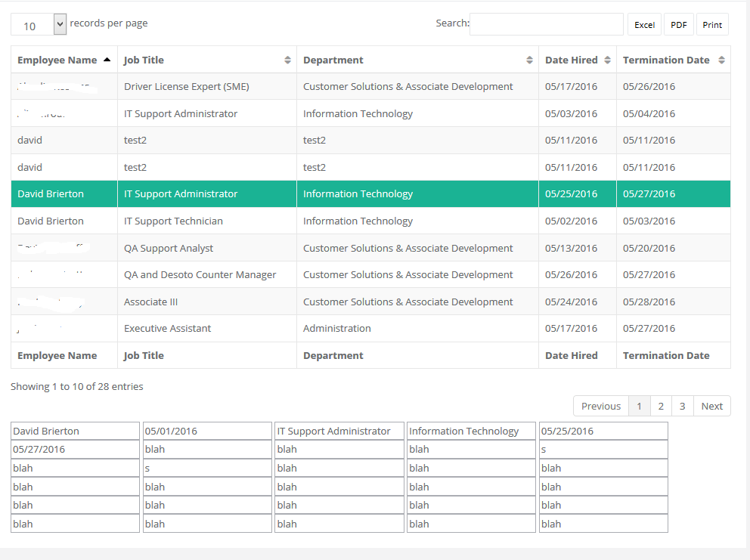Click hired date 05/02/2016
The image size is (750, 560).
coord(571,221)
